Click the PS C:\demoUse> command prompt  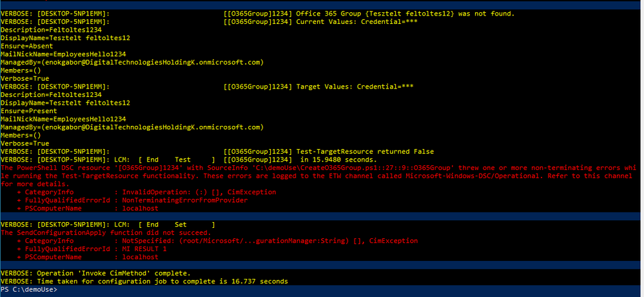click(29, 290)
